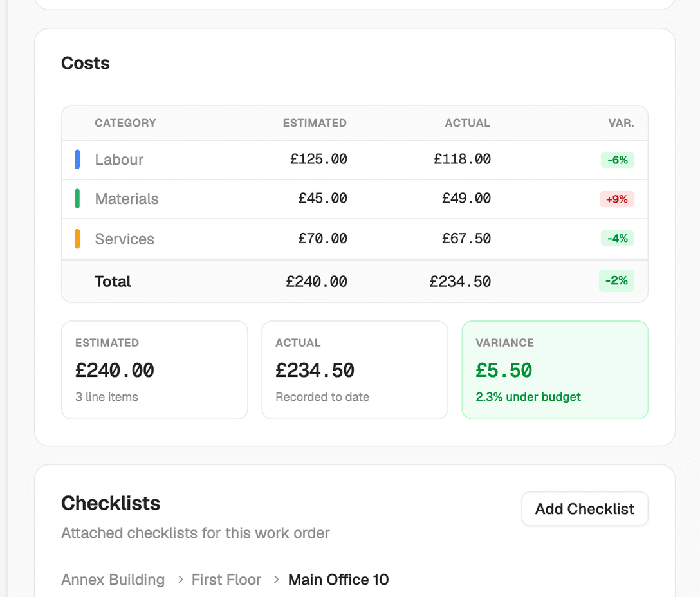Click the blue Labour colour bar
The image size is (700, 597).
point(77,160)
